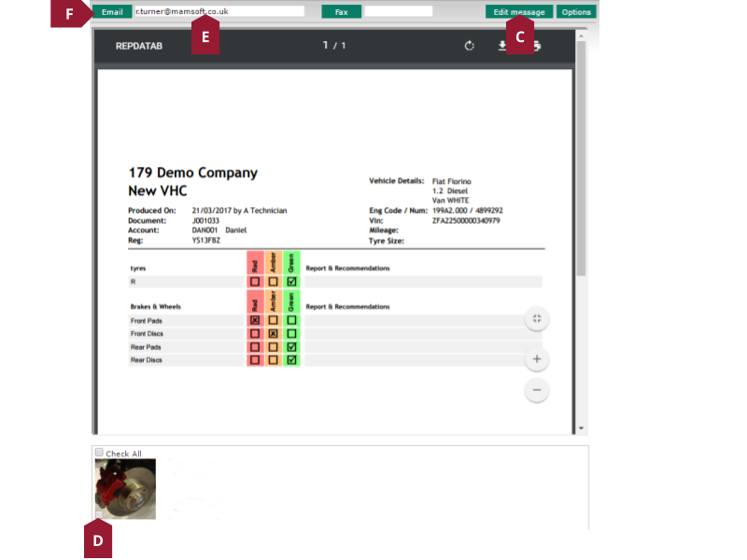Click the PDF rotate icon

pos(470,46)
